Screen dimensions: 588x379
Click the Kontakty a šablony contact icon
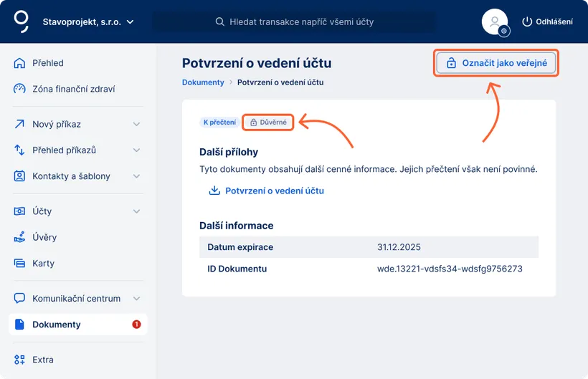point(19,176)
